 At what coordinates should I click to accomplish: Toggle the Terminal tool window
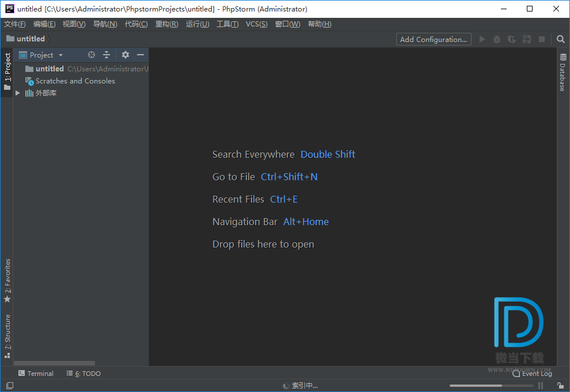pos(36,374)
